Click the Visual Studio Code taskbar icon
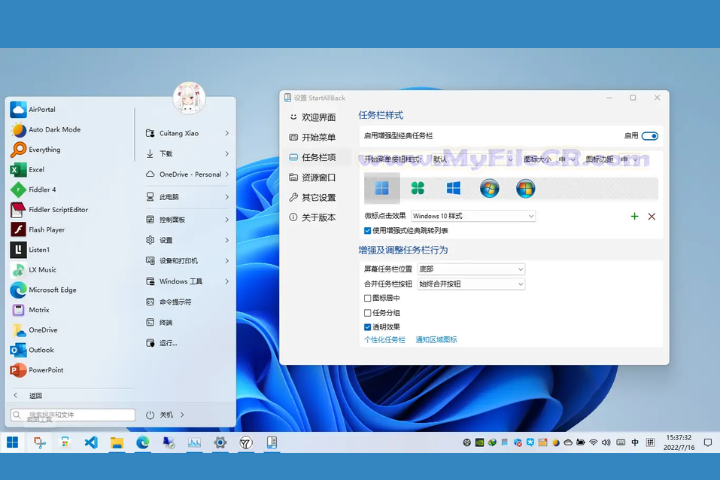 pos(91,442)
